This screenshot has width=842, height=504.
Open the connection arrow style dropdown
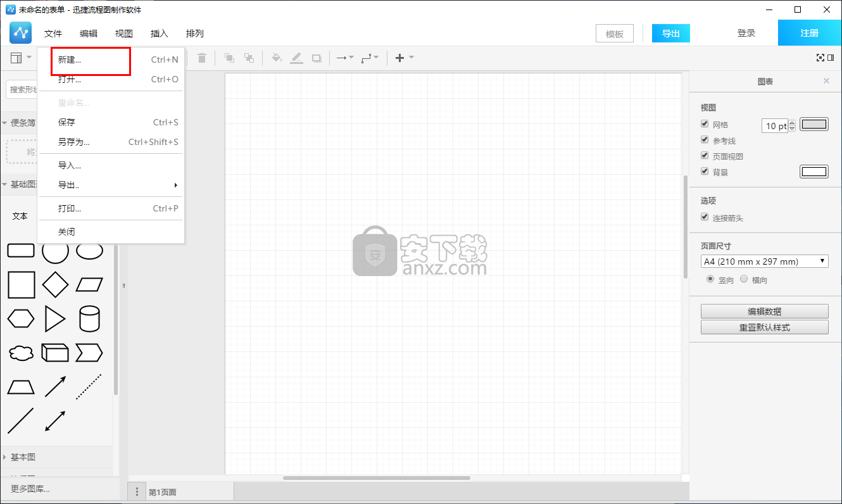[x=345, y=58]
